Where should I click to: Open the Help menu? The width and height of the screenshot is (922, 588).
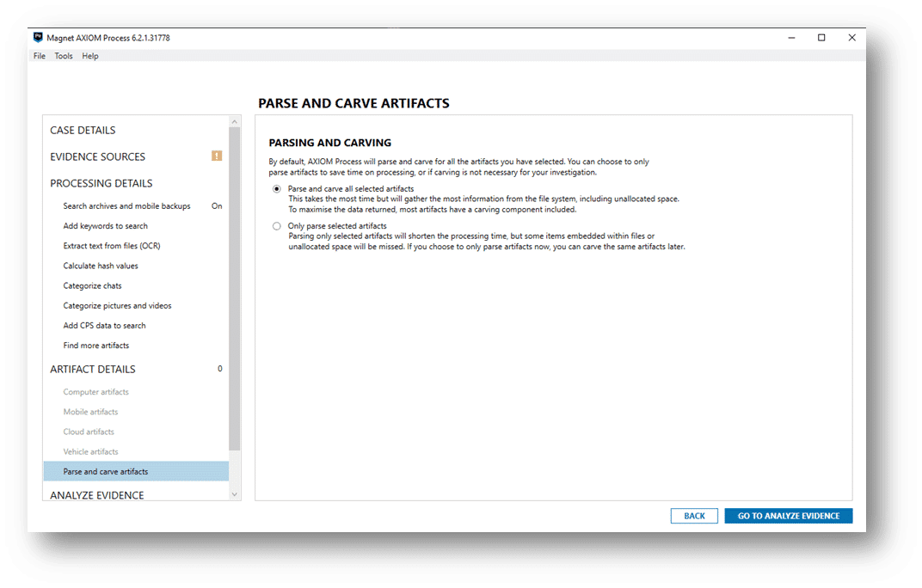point(90,56)
